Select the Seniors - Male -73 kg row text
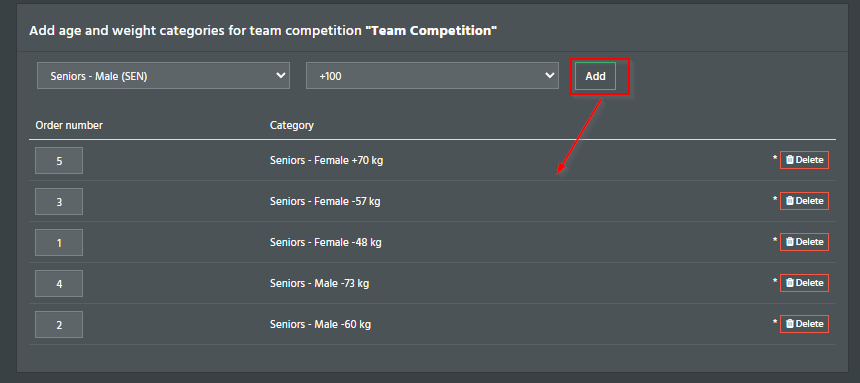Screen dimensions: 860x383 click(319, 284)
